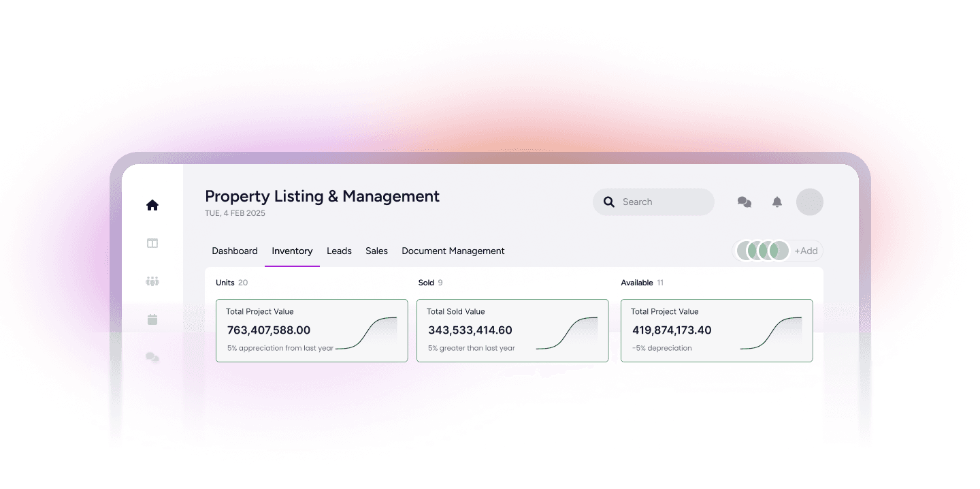
Task: Select the Inventory tab
Action: coord(292,251)
